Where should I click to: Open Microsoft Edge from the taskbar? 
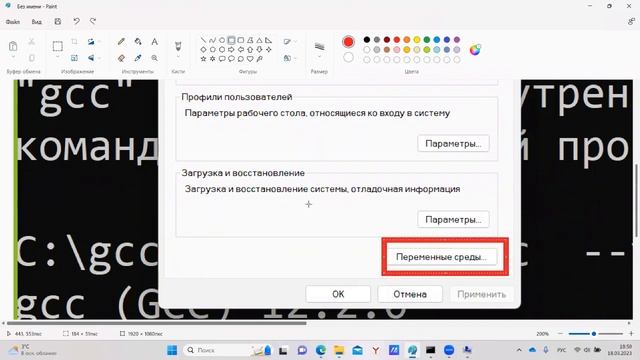pyautogui.click(x=321, y=350)
